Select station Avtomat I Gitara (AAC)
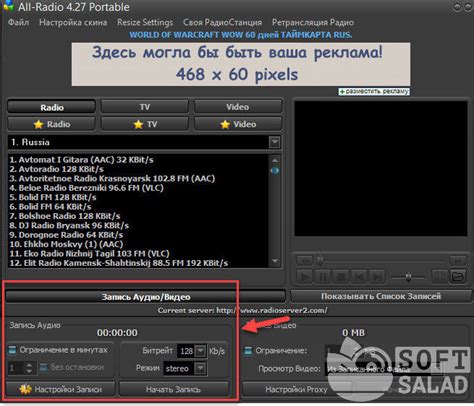The image size is (474, 406). coord(81,160)
